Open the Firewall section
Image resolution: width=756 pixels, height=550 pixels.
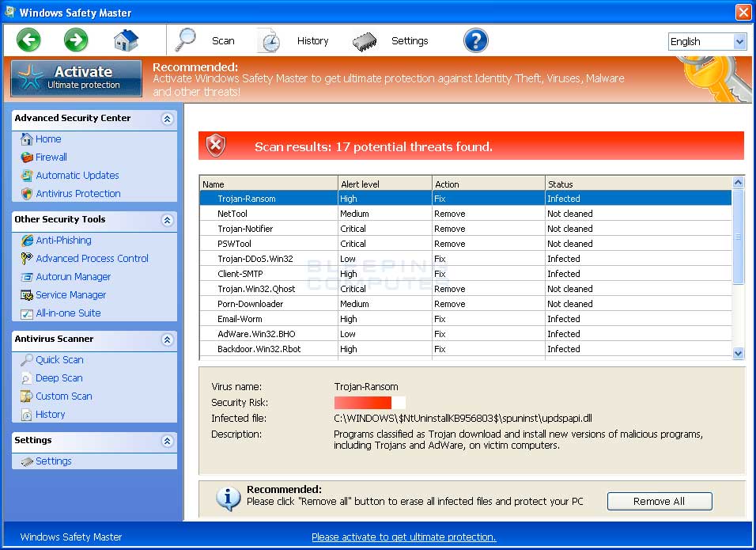(49, 157)
